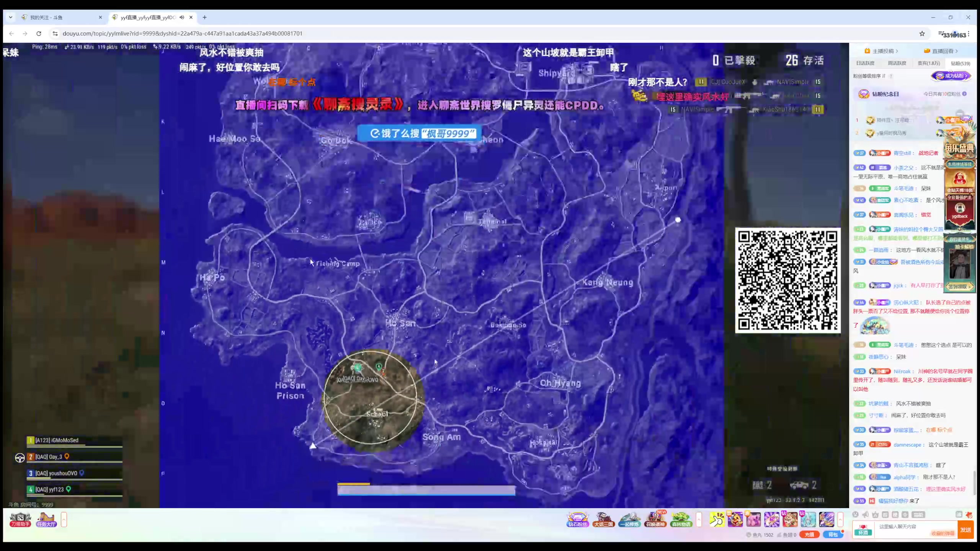980x551 pixels.
Task: Send the purple rocket gift
Action: tap(827, 520)
